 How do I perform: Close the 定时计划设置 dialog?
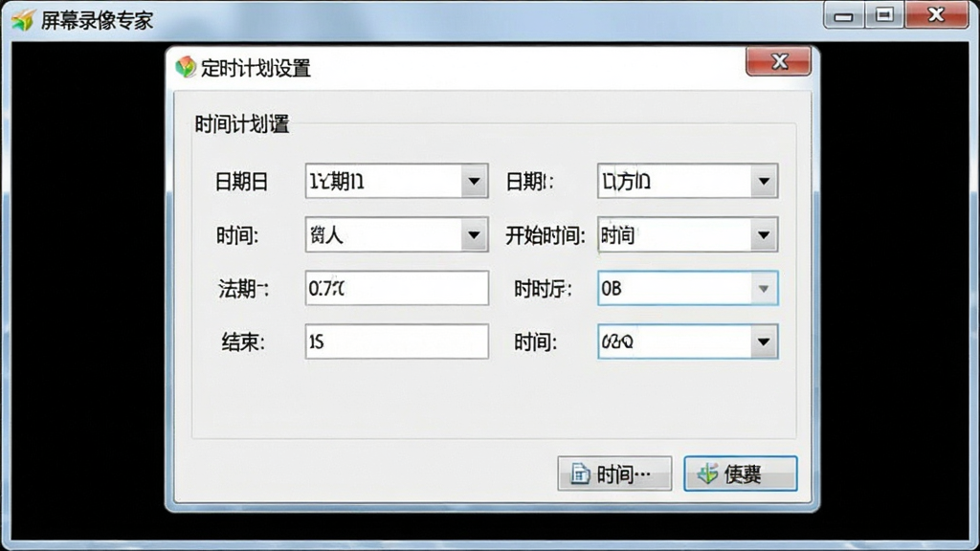coord(779,61)
